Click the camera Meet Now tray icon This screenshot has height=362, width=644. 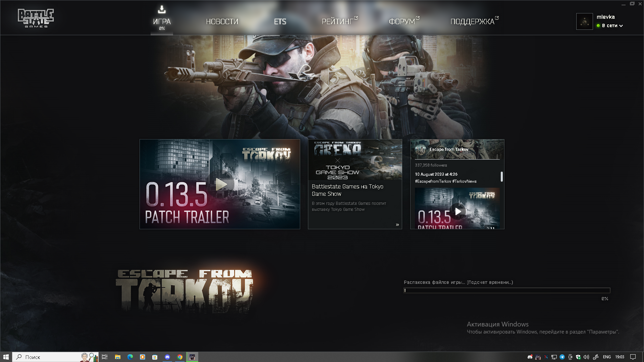coord(570,357)
